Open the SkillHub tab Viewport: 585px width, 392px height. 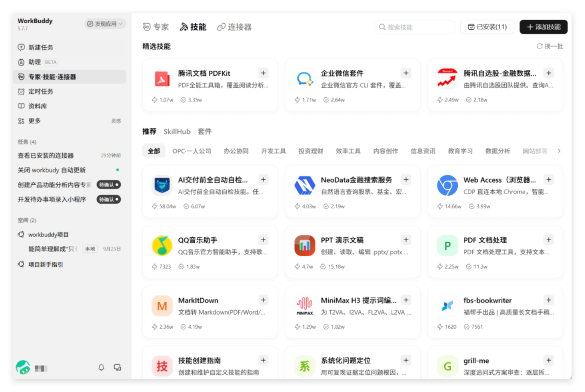[177, 132]
